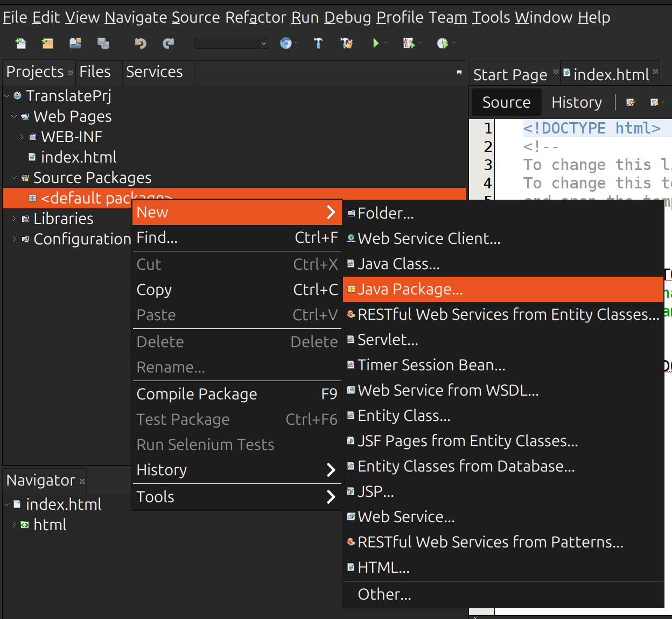Switch to the Services tab
The image size is (672, 619).
(x=154, y=72)
